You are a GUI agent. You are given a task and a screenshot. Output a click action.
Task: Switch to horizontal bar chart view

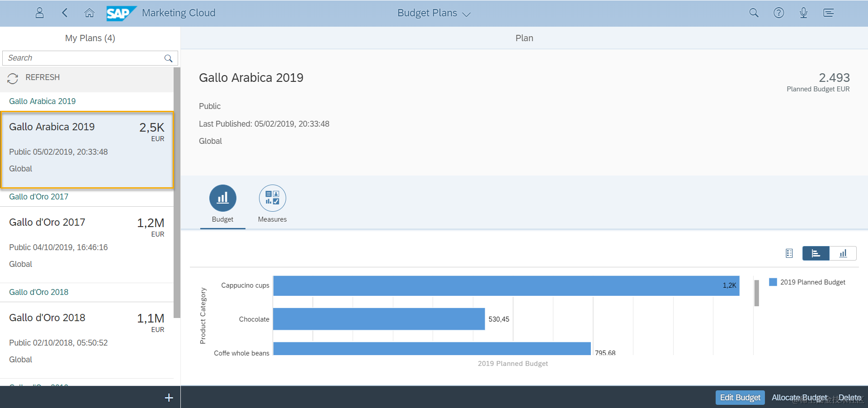click(816, 253)
